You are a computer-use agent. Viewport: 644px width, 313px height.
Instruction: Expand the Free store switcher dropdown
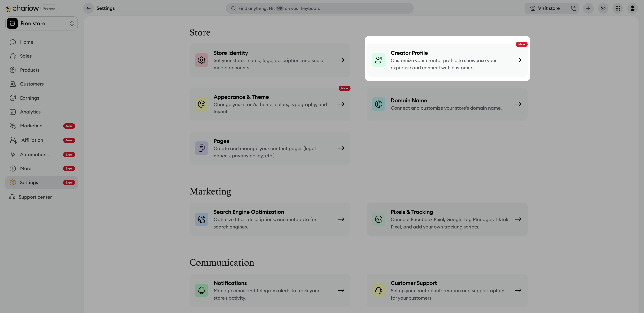click(41, 23)
